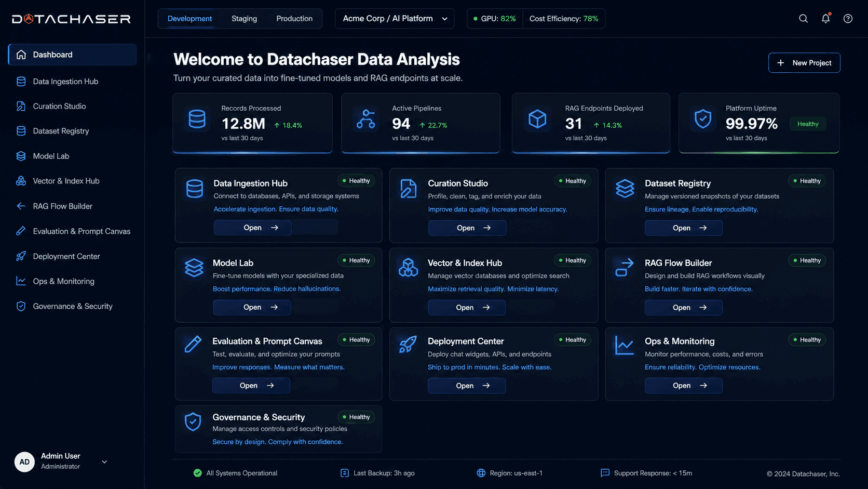Switch to the Development environment tab
Viewport: 868px width, 489px height.
(x=189, y=19)
